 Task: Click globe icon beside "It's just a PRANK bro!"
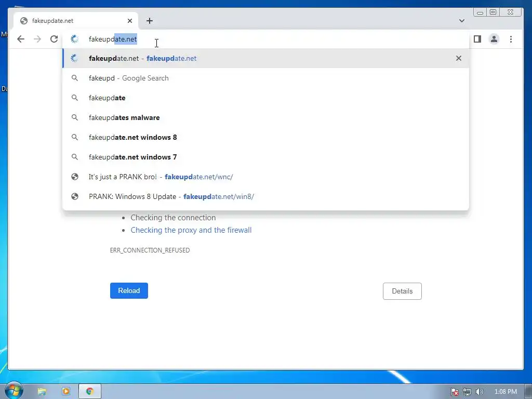coord(75,177)
